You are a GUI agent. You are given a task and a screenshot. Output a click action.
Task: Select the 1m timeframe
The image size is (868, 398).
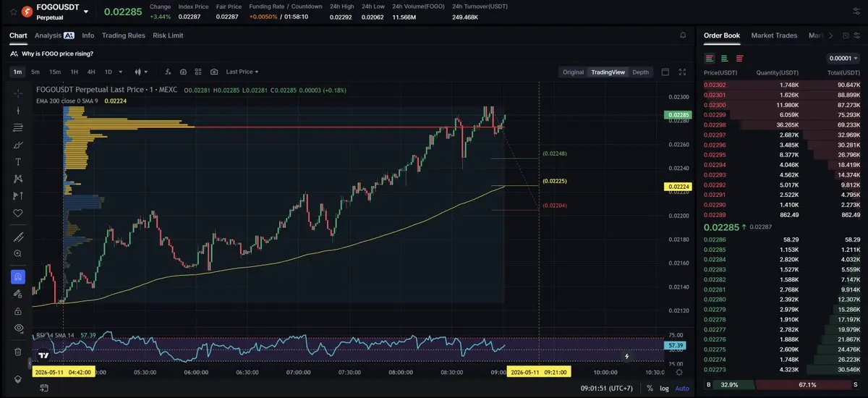(17, 72)
